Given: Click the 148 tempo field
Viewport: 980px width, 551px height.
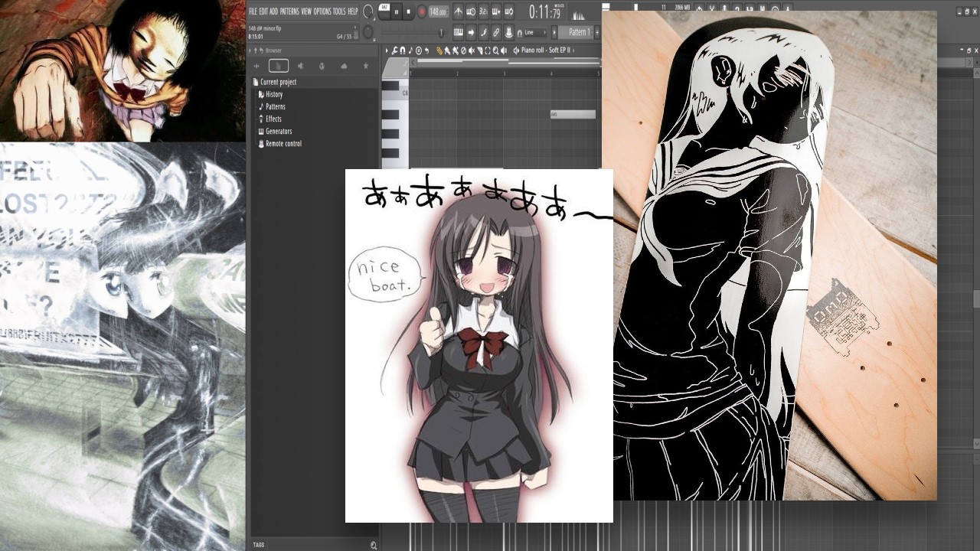Looking at the screenshot, I should (439, 11).
